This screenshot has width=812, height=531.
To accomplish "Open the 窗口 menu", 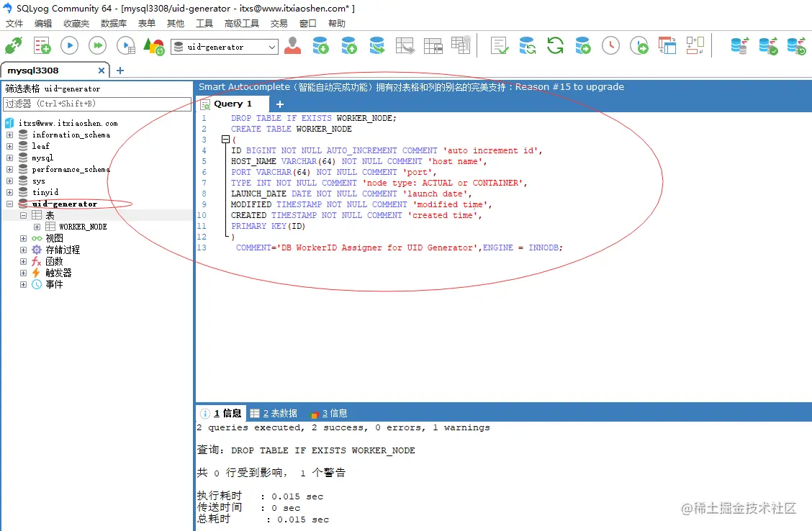I will 307,23.
